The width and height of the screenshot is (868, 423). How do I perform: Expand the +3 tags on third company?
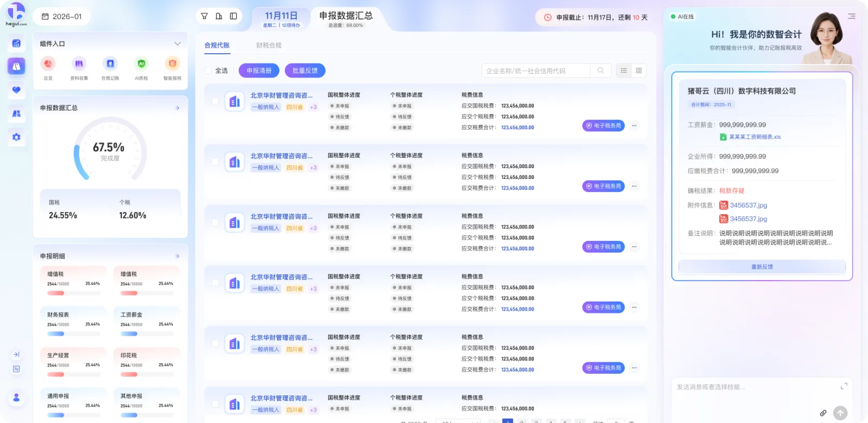(314, 228)
